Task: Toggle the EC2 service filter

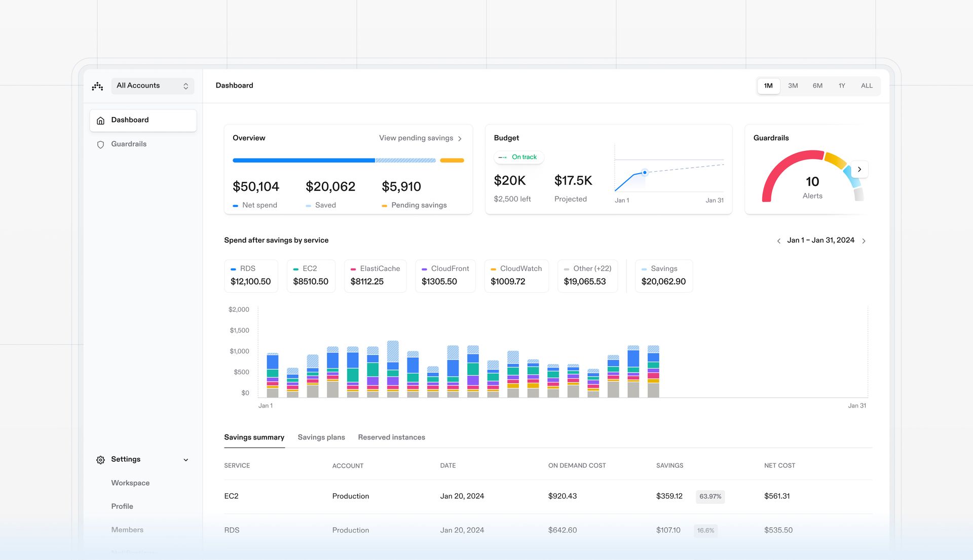Action: (x=311, y=276)
